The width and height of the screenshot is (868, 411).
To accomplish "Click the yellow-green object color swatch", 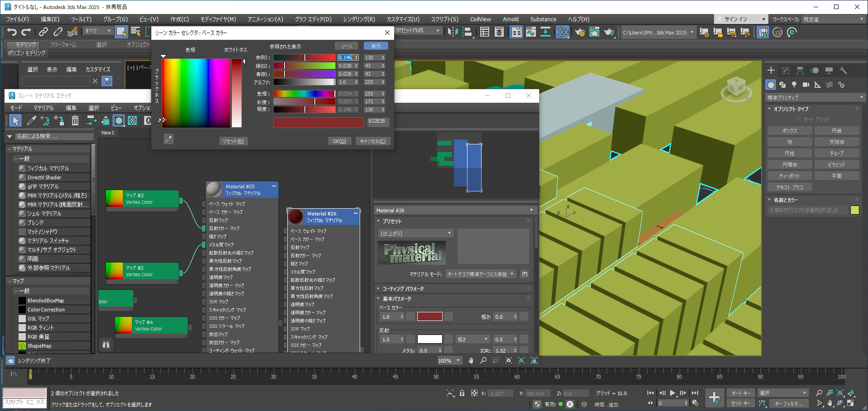I will [x=855, y=210].
